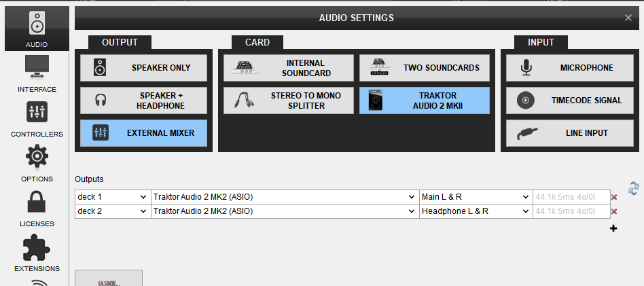
Task: Click the refresh audio devices icon
Action: pos(634,188)
